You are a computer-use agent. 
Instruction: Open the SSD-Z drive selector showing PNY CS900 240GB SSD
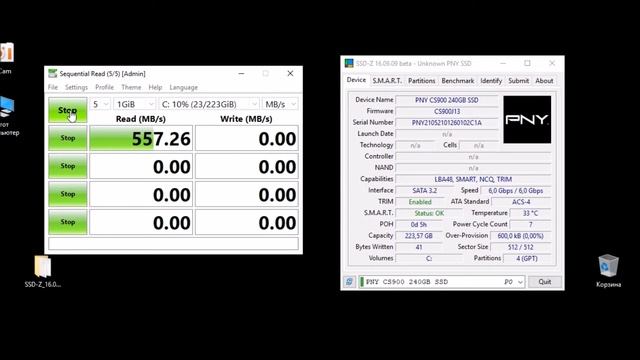441,282
